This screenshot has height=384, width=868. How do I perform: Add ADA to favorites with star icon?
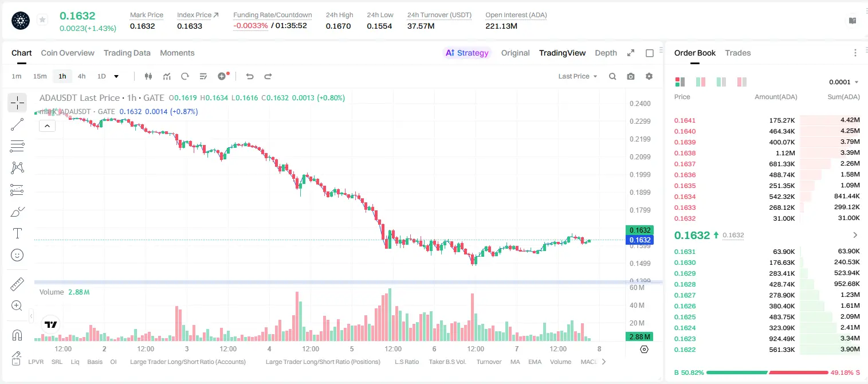(42, 20)
